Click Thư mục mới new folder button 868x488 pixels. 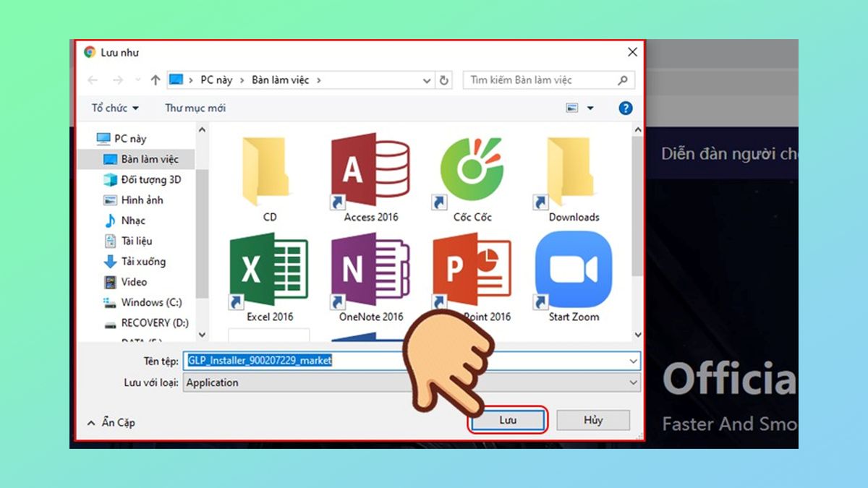[x=195, y=108]
